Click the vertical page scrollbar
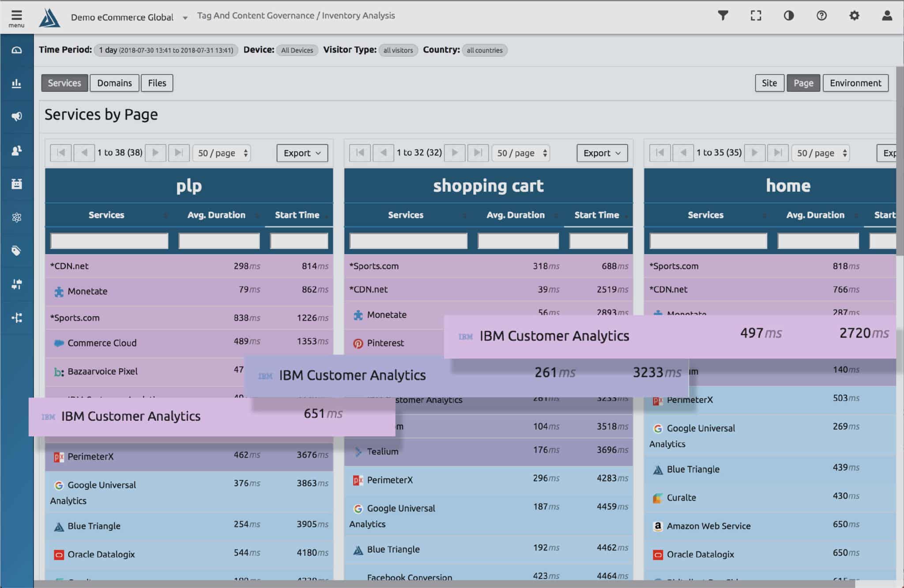The image size is (904, 588). click(x=900, y=161)
